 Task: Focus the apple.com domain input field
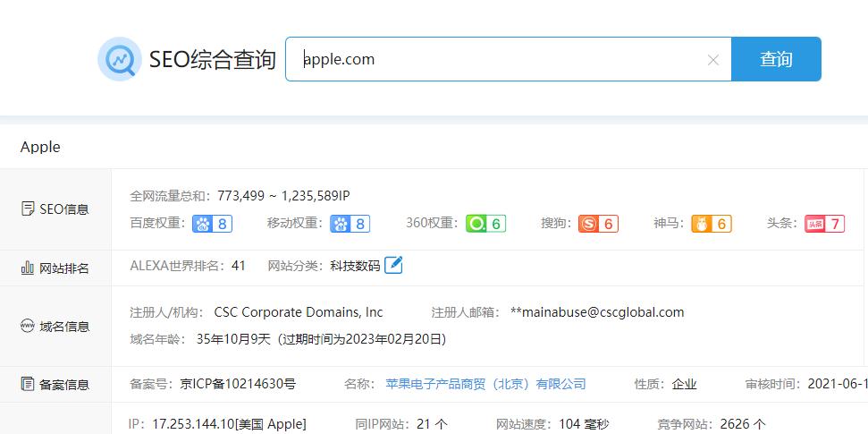coord(508,59)
